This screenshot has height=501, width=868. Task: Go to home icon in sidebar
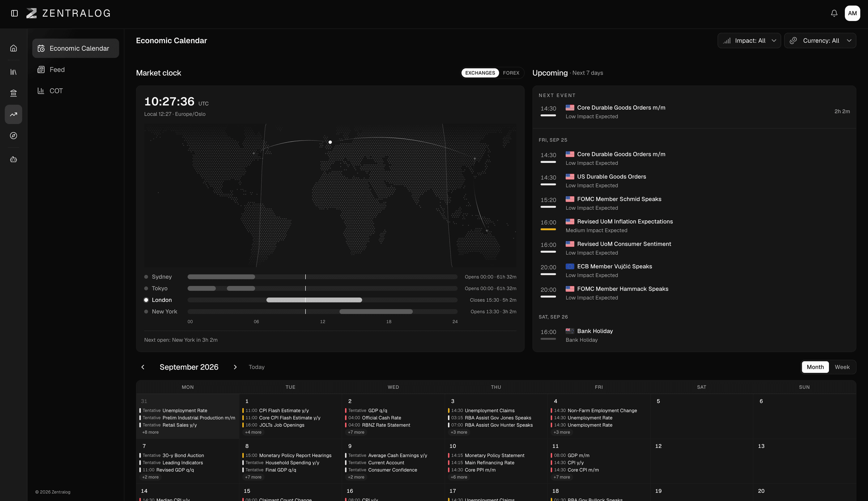tap(13, 48)
